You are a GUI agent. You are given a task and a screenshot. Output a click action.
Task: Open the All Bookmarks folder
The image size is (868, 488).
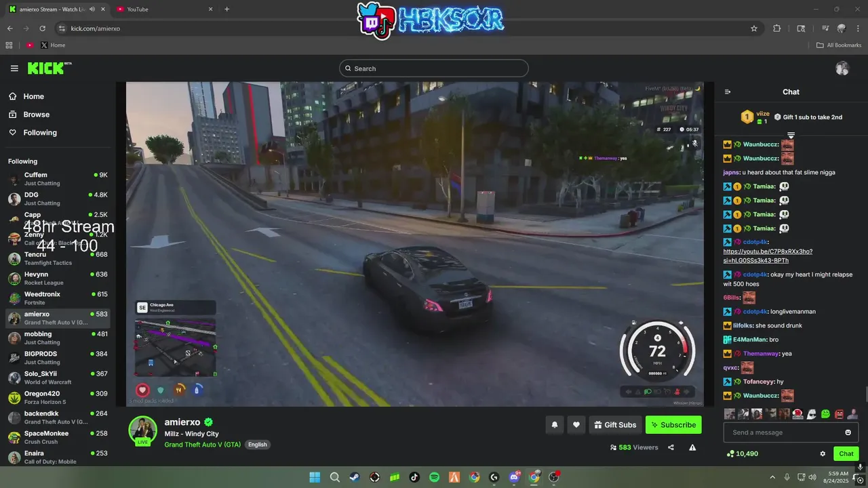[838, 45]
